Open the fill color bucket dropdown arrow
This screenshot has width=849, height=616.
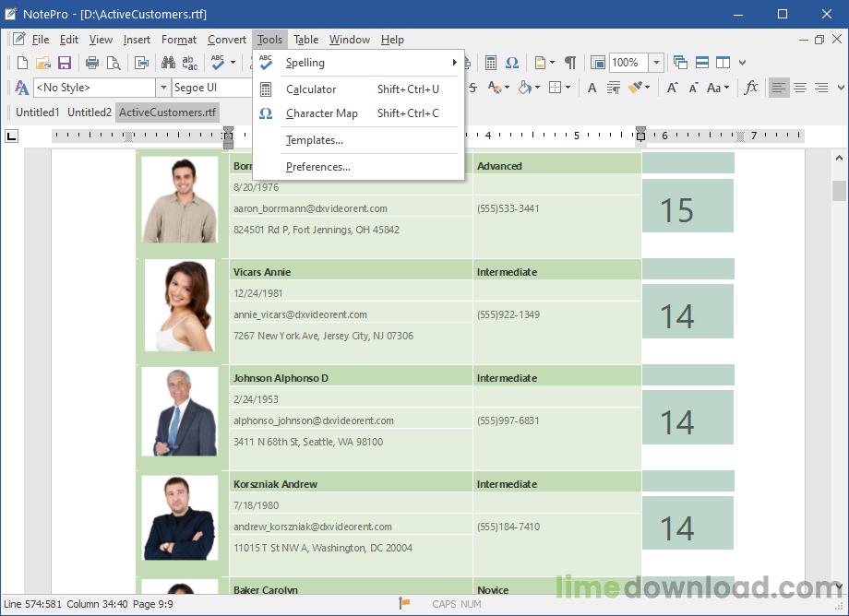tap(537, 88)
